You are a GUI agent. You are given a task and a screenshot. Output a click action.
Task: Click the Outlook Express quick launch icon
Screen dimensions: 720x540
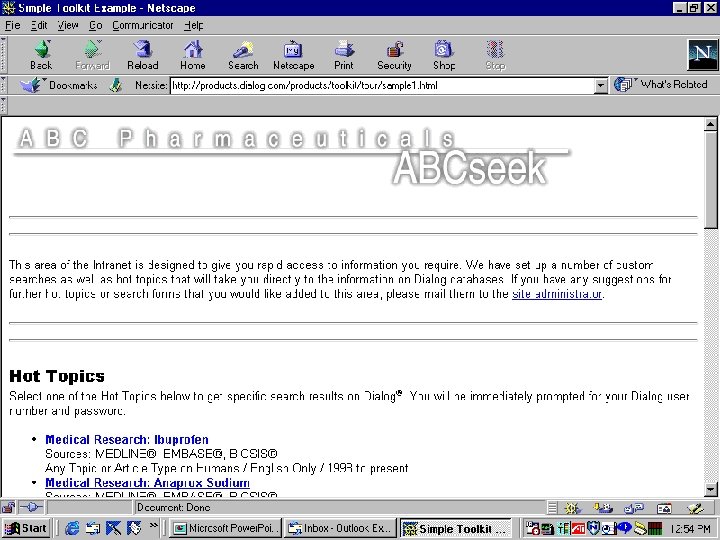point(93,529)
